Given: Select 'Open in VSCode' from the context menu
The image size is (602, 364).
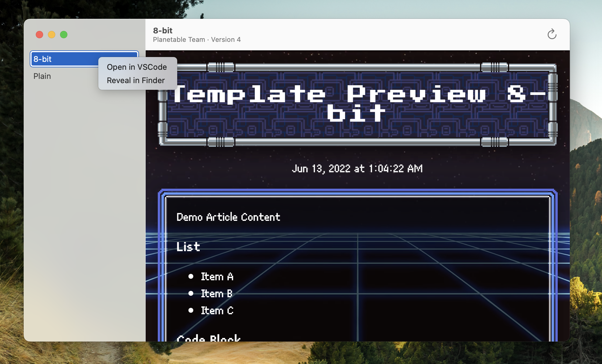Looking at the screenshot, I should pyautogui.click(x=137, y=67).
